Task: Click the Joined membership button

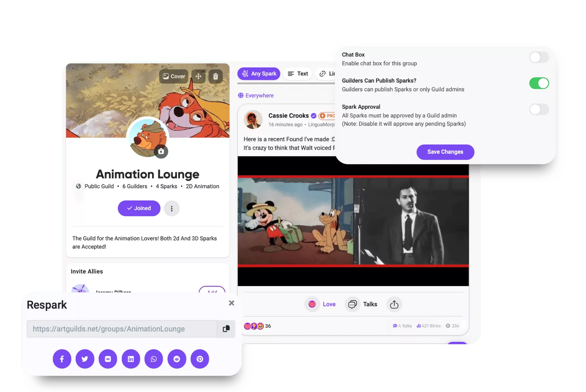Action: click(139, 208)
